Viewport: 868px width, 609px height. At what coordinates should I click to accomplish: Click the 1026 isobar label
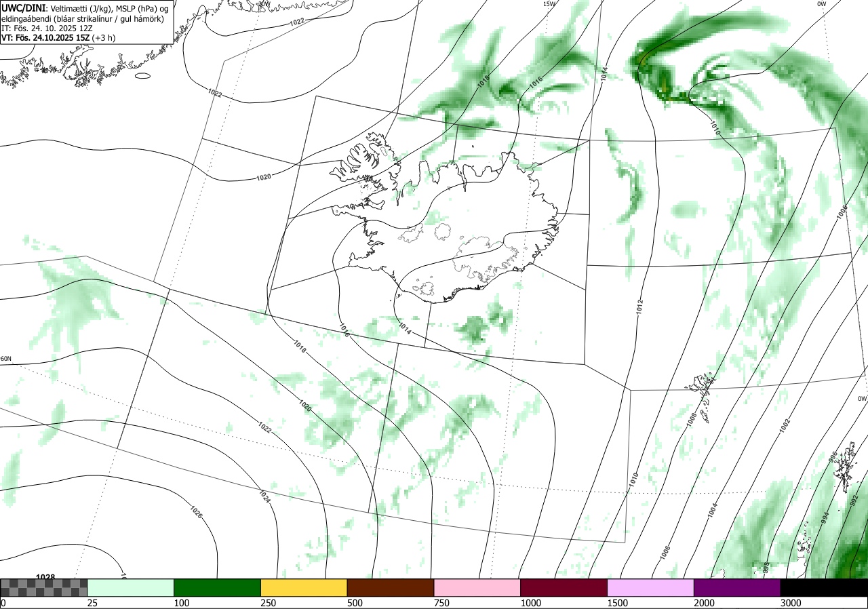pos(198,511)
